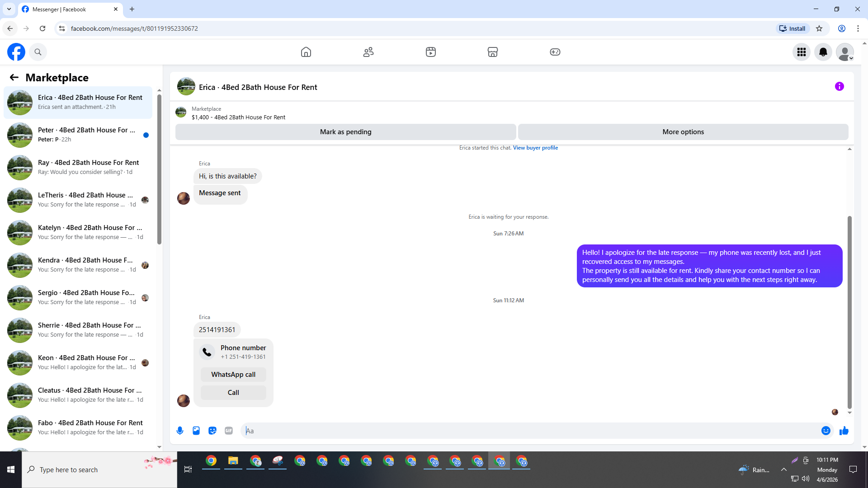
Task: Open the Facebook home logo
Action: click(x=16, y=52)
